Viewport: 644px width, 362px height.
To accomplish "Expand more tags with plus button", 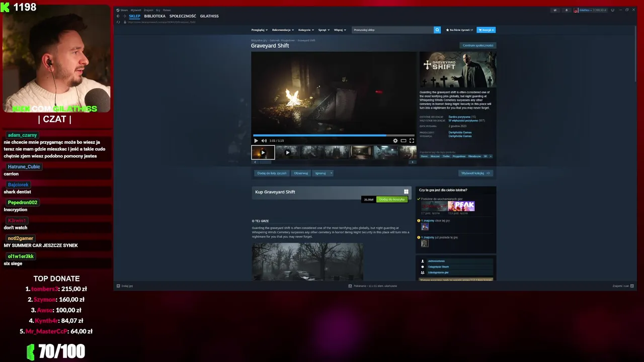I will [491, 156].
